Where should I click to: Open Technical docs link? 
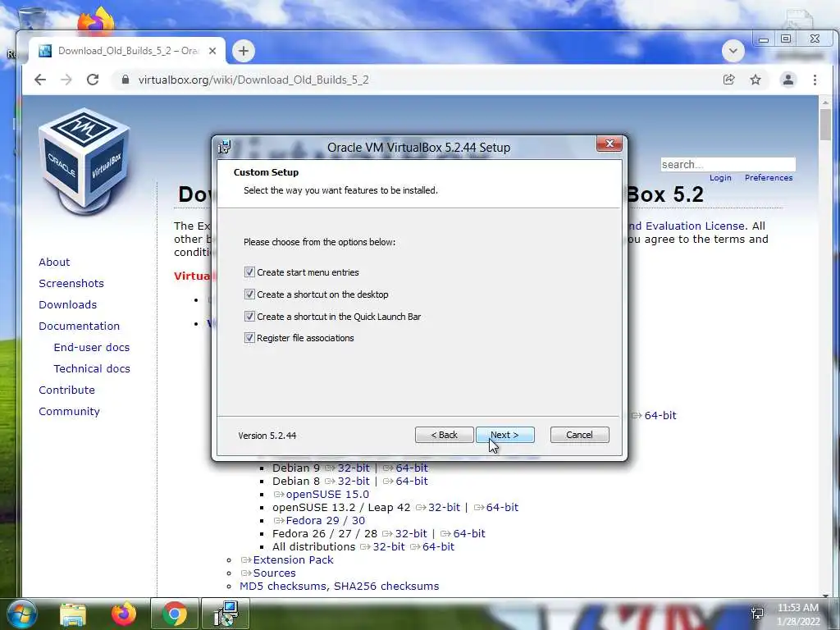pos(92,368)
